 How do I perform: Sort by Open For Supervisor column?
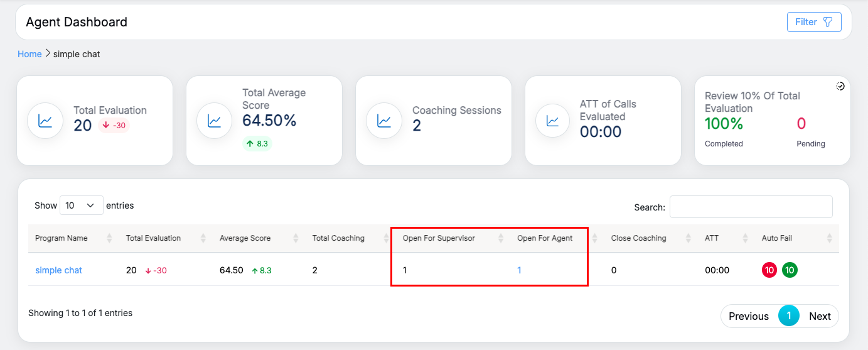tap(501, 238)
